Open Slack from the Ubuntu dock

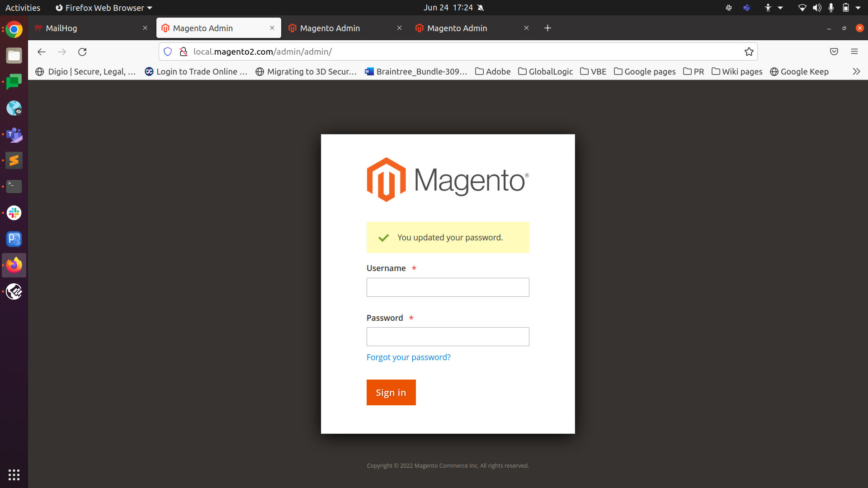[x=14, y=213]
